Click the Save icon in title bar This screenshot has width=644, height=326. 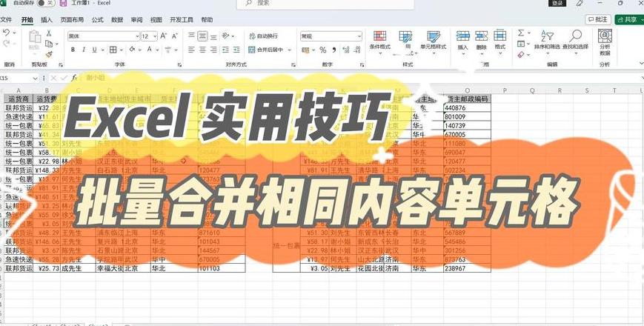pos(63,3)
